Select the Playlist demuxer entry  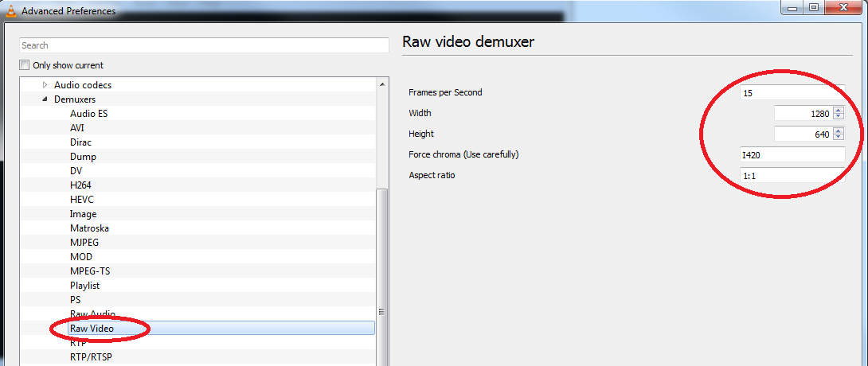84,286
